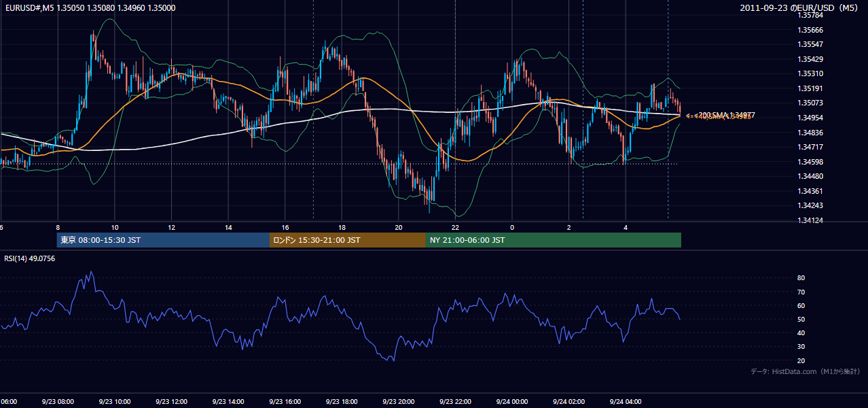This screenshot has height=408, width=868.
Task: Click the Tokyo 08:00-15:30 JST session bar
Action: tap(163, 240)
